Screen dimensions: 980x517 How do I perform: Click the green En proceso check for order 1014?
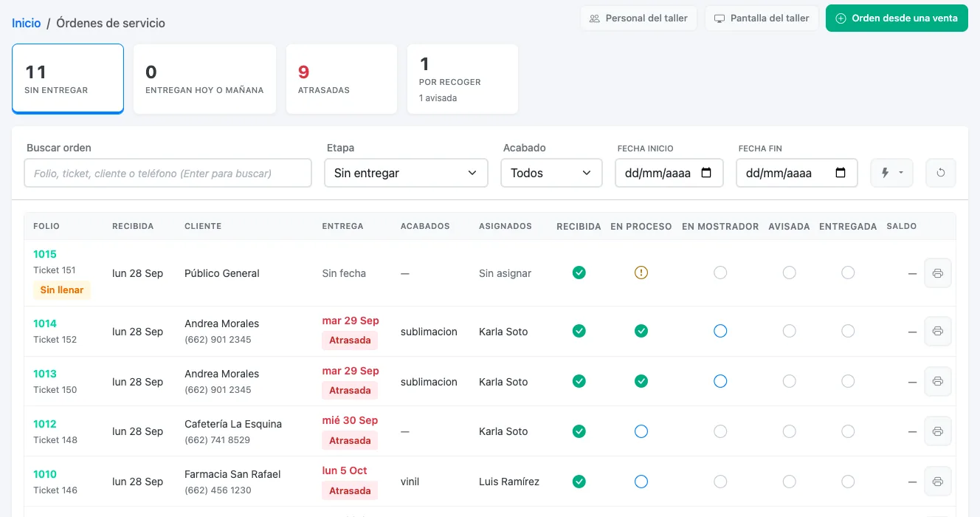click(x=641, y=331)
